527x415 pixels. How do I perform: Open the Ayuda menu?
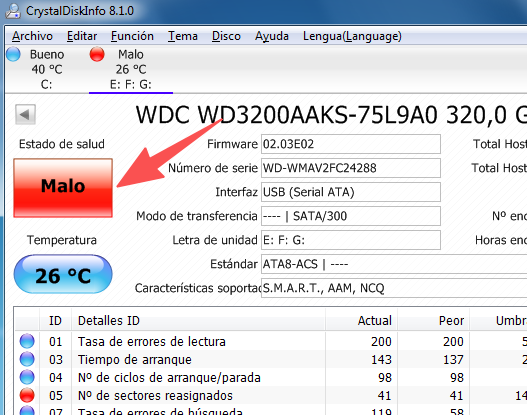coord(272,36)
